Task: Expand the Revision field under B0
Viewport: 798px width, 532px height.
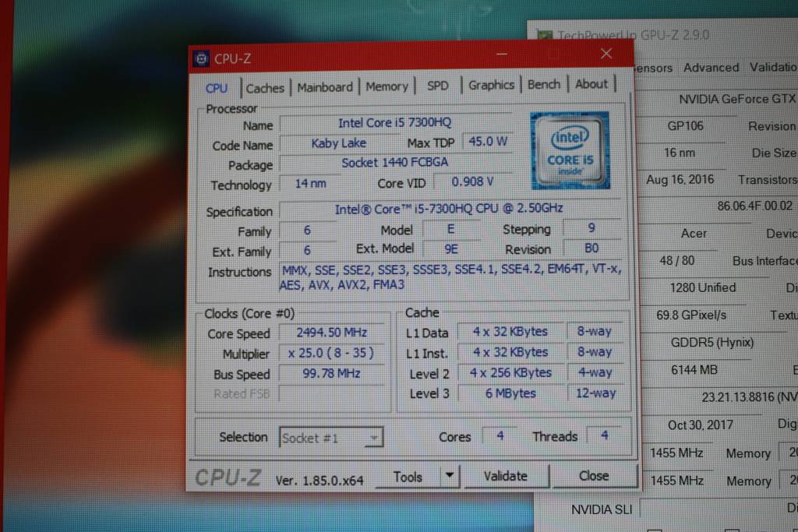Action: [592, 248]
